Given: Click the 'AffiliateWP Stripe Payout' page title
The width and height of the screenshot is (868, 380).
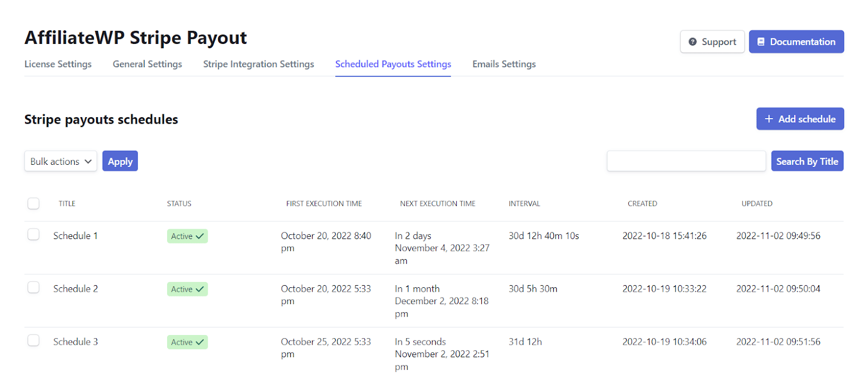Looking at the screenshot, I should click(x=136, y=38).
